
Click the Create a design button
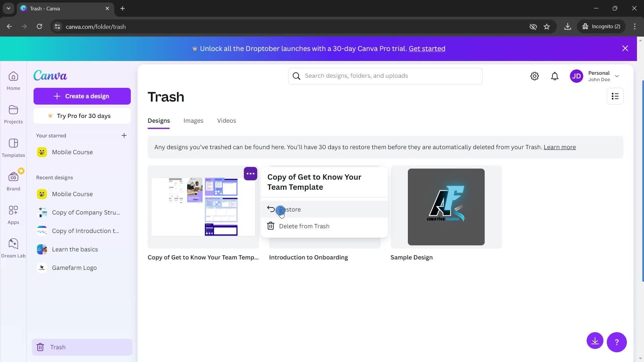coord(82,96)
